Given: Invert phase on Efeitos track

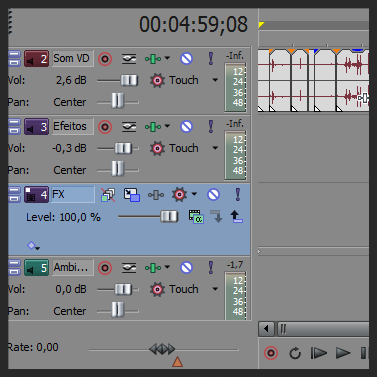Looking at the screenshot, I should pyautogui.click(x=129, y=127).
